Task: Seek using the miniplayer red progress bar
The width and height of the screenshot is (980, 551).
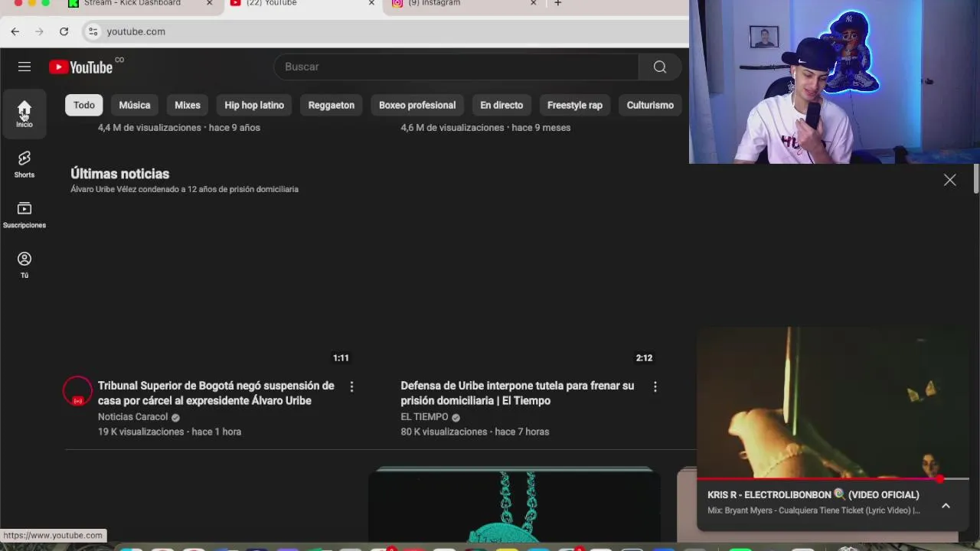Action: [x=833, y=479]
